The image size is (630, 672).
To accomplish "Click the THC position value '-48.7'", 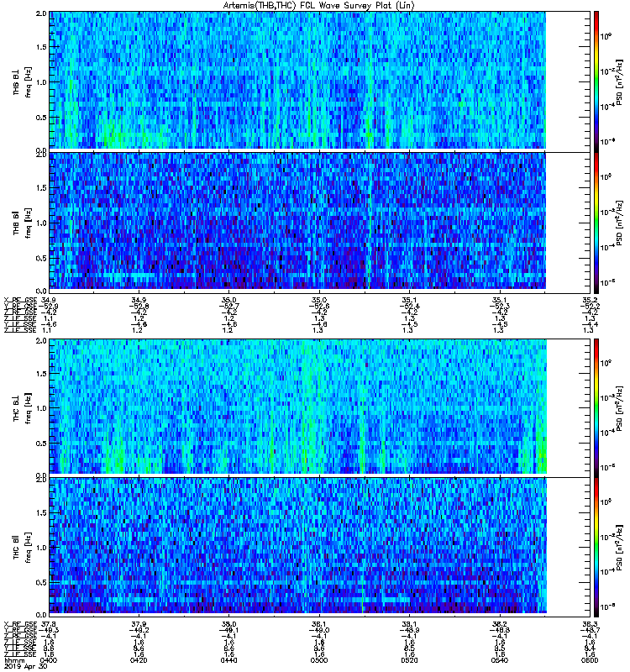I will tap(590, 631).
